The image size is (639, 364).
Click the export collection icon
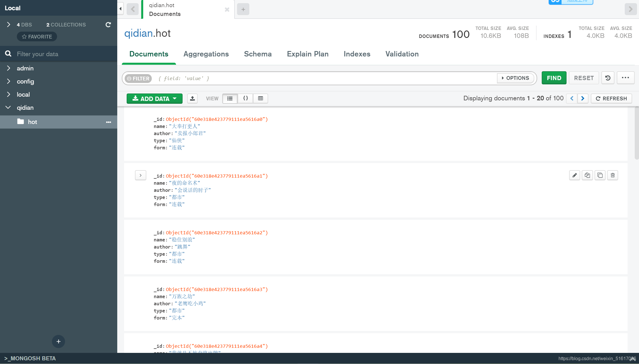(193, 99)
